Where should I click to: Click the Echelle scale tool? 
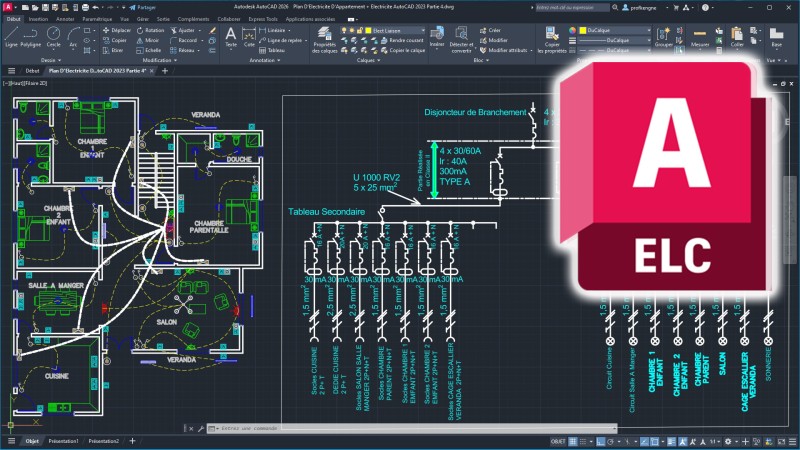click(149, 51)
